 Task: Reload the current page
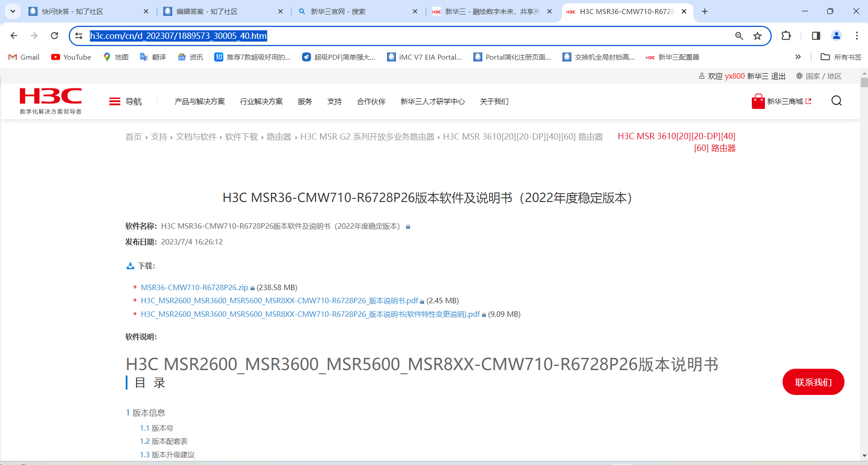[x=54, y=36]
